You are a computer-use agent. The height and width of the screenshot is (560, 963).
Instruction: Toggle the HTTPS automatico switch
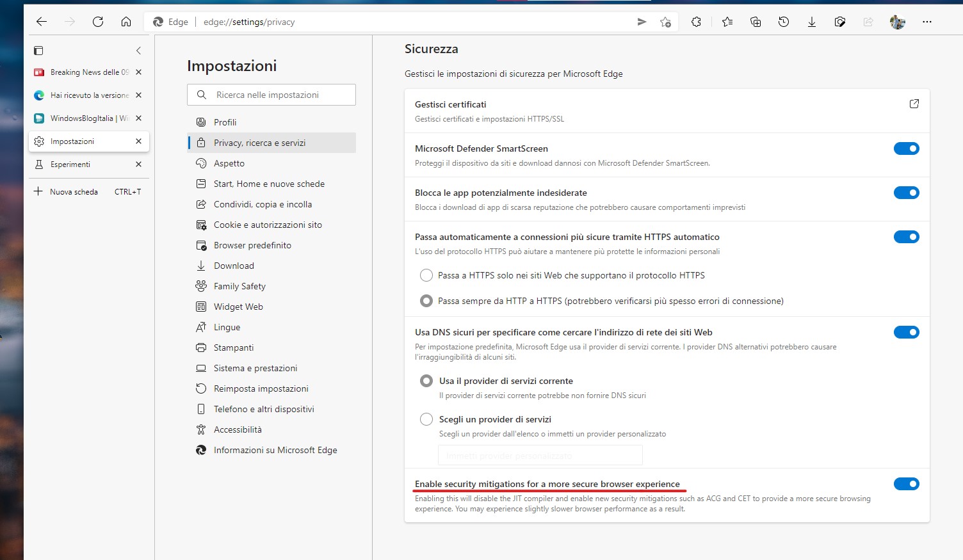point(906,237)
